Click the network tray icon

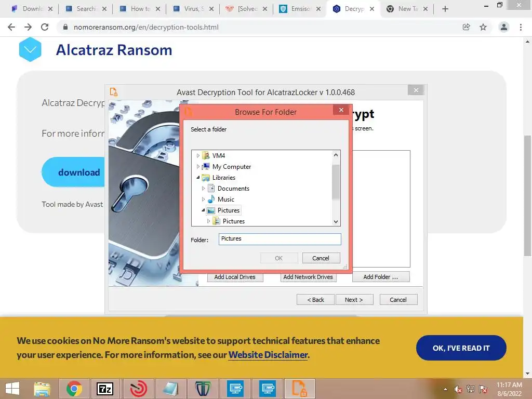(x=470, y=389)
